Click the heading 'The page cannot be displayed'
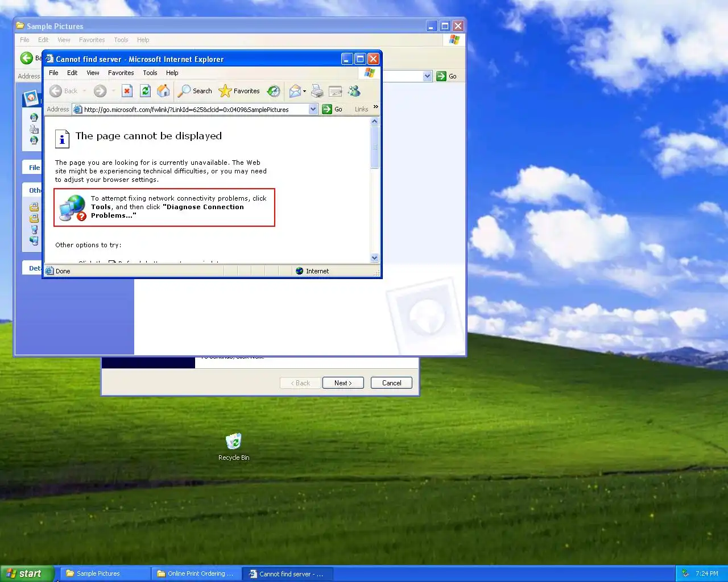 148,136
